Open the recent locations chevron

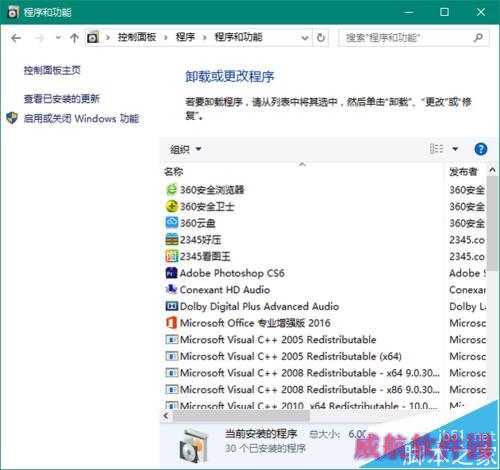click(58, 38)
